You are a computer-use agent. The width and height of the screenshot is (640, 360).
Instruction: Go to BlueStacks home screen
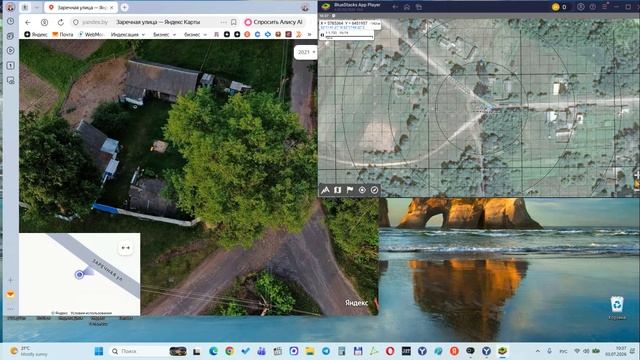coord(407,7)
